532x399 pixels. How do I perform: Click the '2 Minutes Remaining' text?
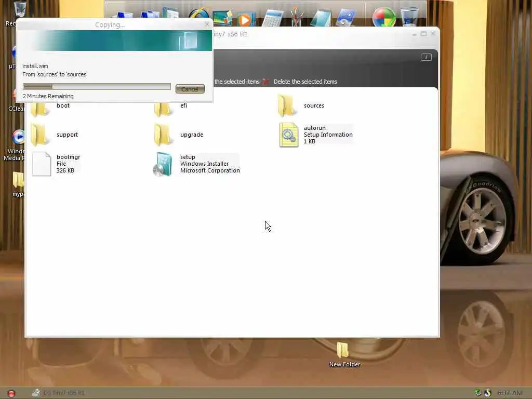[48, 96]
